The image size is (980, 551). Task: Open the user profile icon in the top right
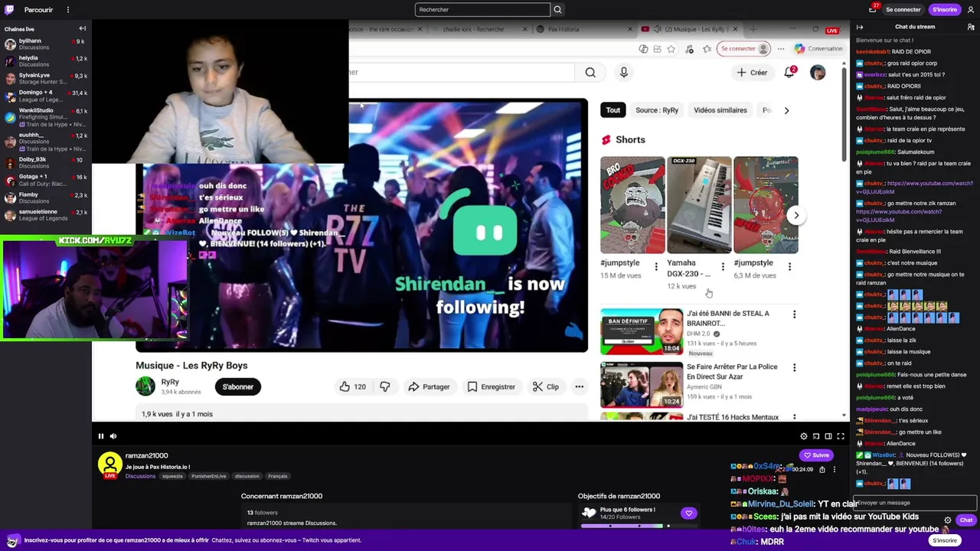[970, 10]
